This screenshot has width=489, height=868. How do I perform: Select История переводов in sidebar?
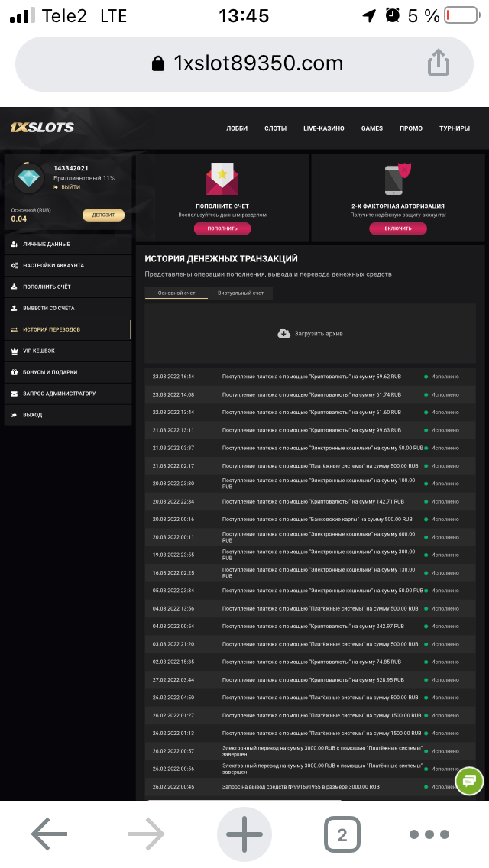67,329
